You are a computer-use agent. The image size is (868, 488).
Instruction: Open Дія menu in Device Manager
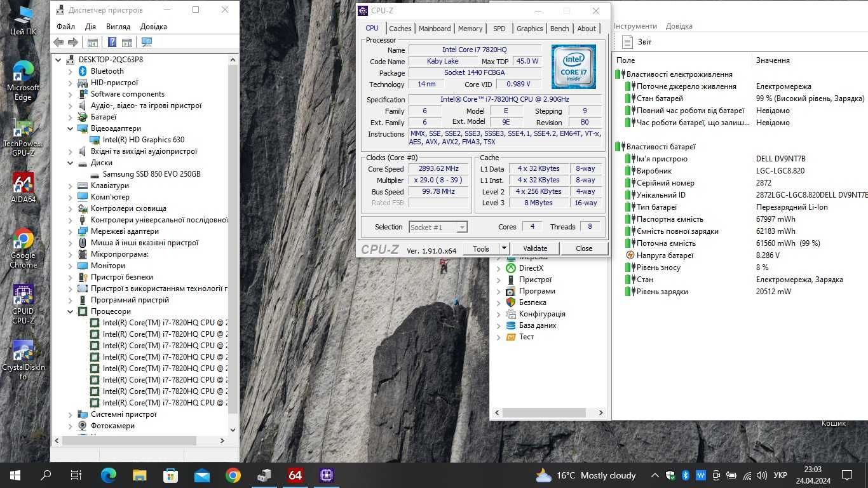(x=90, y=27)
